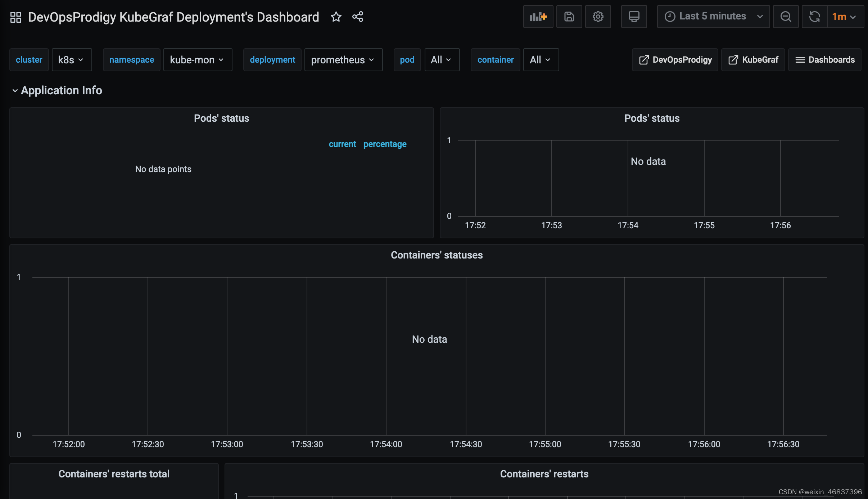Open the namespace kube-mon dropdown
Image resolution: width=868 pixels, height=499 pixels.
point(198,60)
